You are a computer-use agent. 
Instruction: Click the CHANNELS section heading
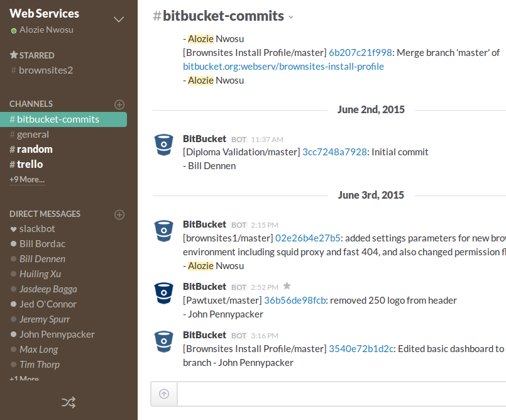coord(31,104)
